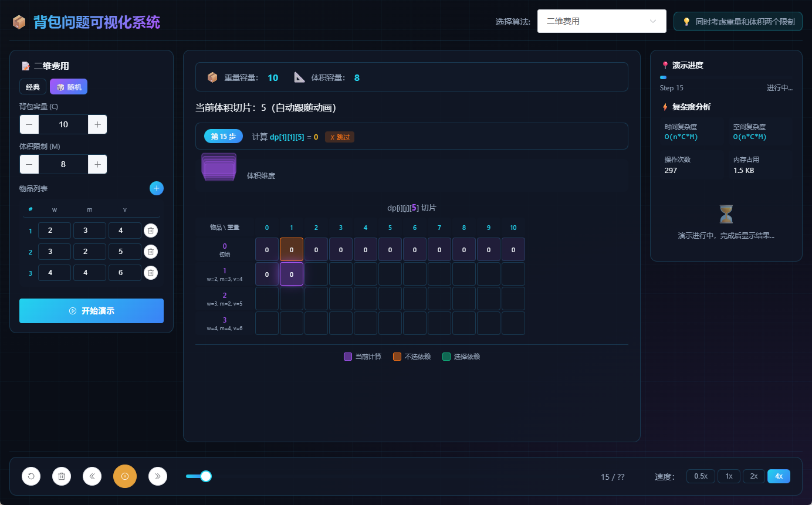Add a new item with the blue plus icon

click(157, 188)
